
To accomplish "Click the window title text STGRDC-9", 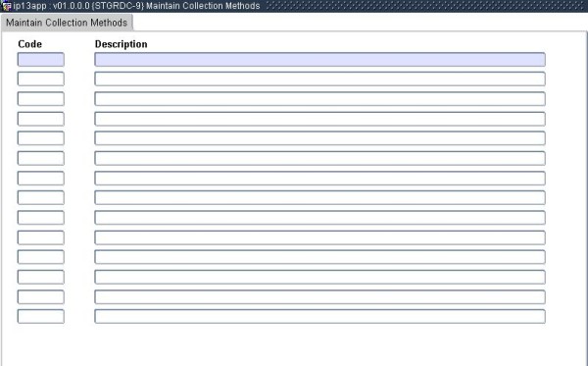I will pos(119,6).
